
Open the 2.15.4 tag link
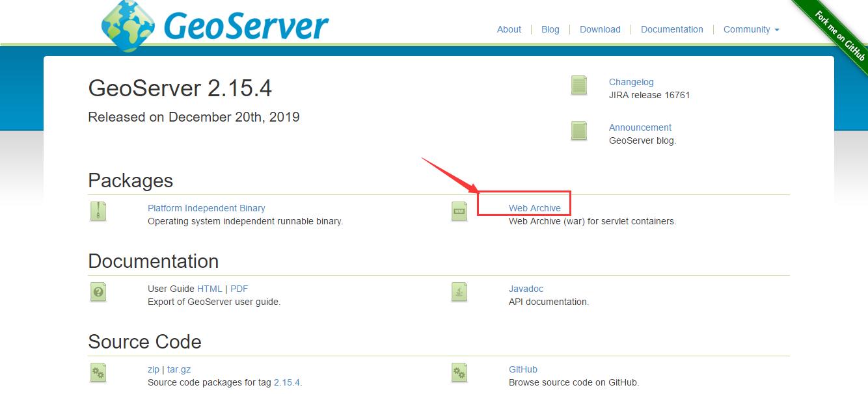287,383
